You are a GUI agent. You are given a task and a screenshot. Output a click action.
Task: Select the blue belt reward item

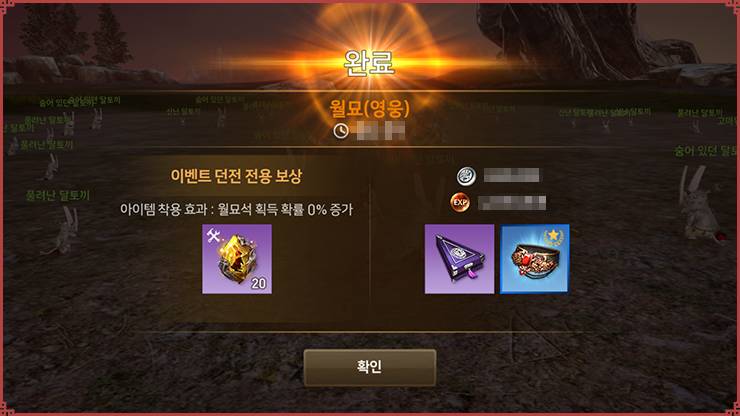[x=535, y=259]
